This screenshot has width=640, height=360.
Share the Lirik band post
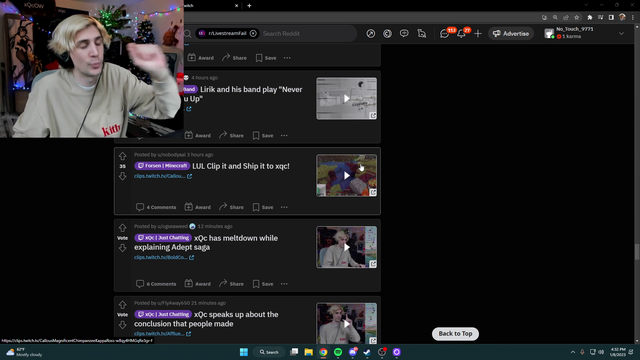231,135
